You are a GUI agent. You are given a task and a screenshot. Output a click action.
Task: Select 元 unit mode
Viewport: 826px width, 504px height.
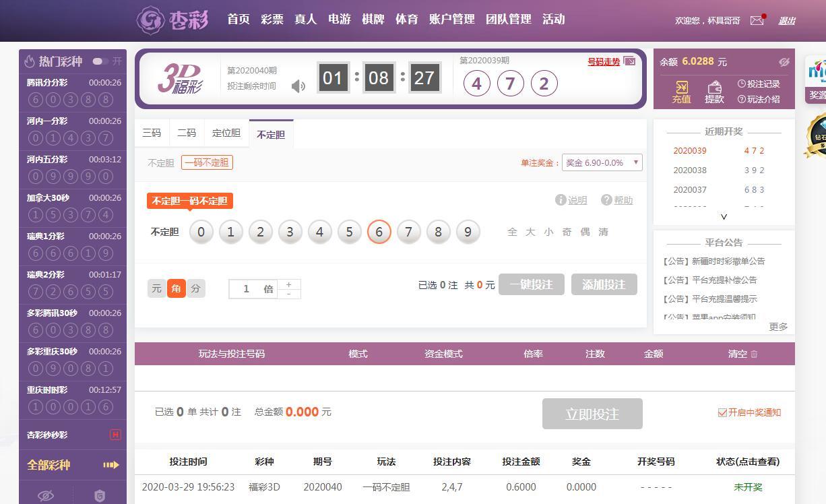157,288
